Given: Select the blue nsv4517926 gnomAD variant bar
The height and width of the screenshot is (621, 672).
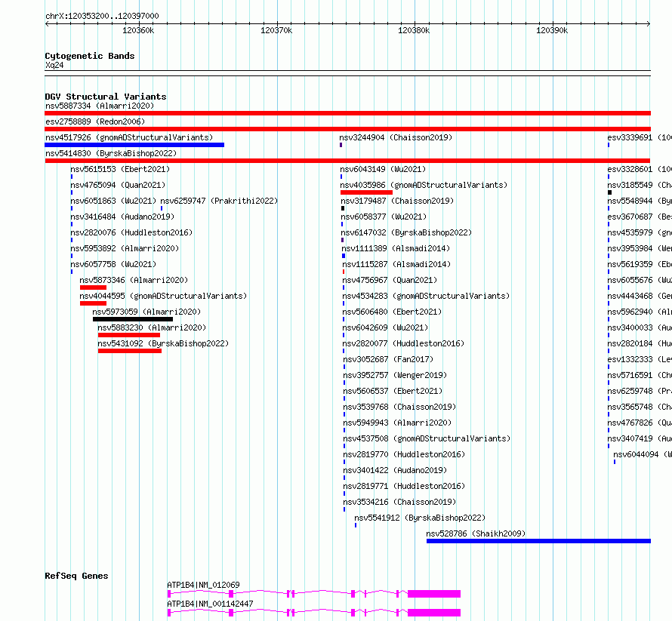Looking at the screenshot, I should (x=134, y=145).
